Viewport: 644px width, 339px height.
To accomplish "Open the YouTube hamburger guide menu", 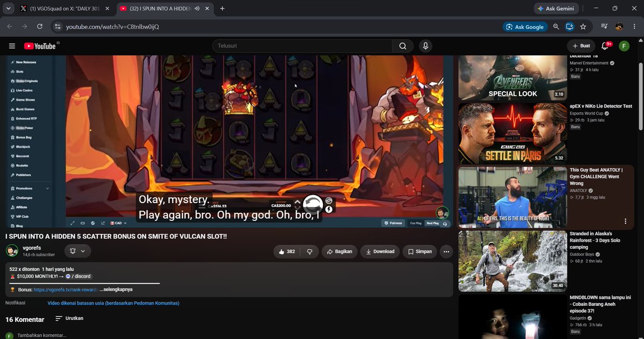I will tap(12, 46).
